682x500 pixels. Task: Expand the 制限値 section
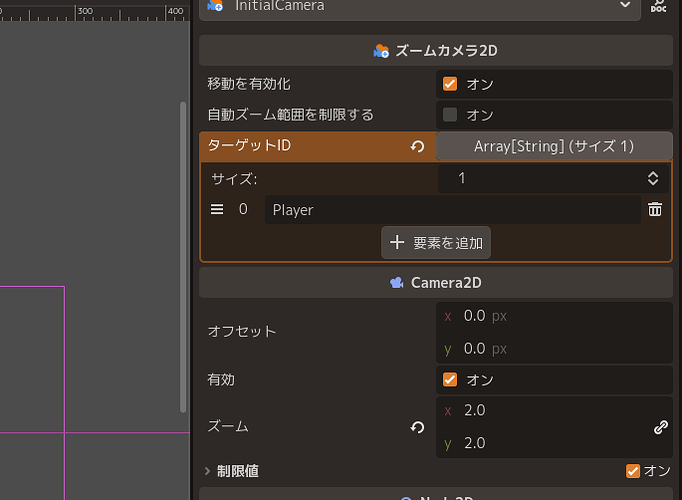pyautogui.click(x=207, y=471)
